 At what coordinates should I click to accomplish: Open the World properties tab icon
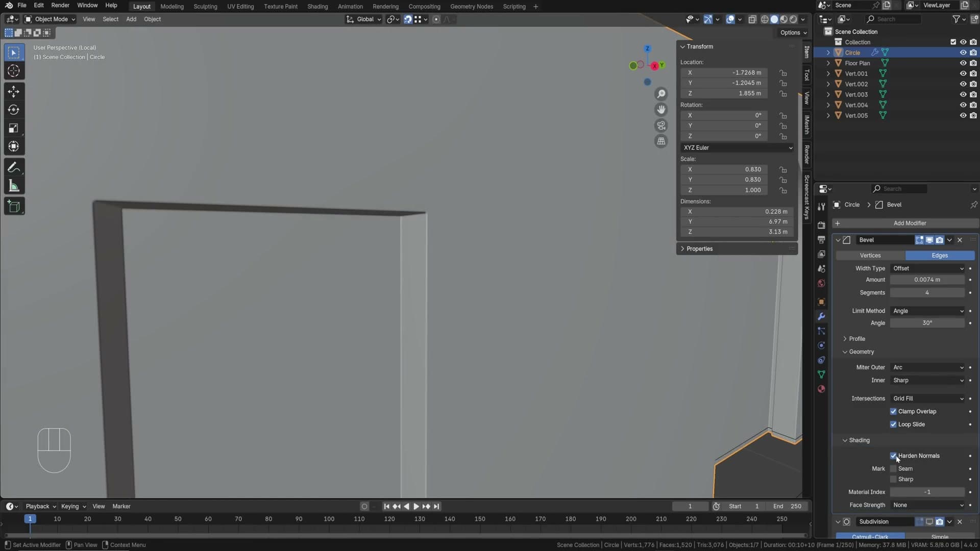click(821, 283)
